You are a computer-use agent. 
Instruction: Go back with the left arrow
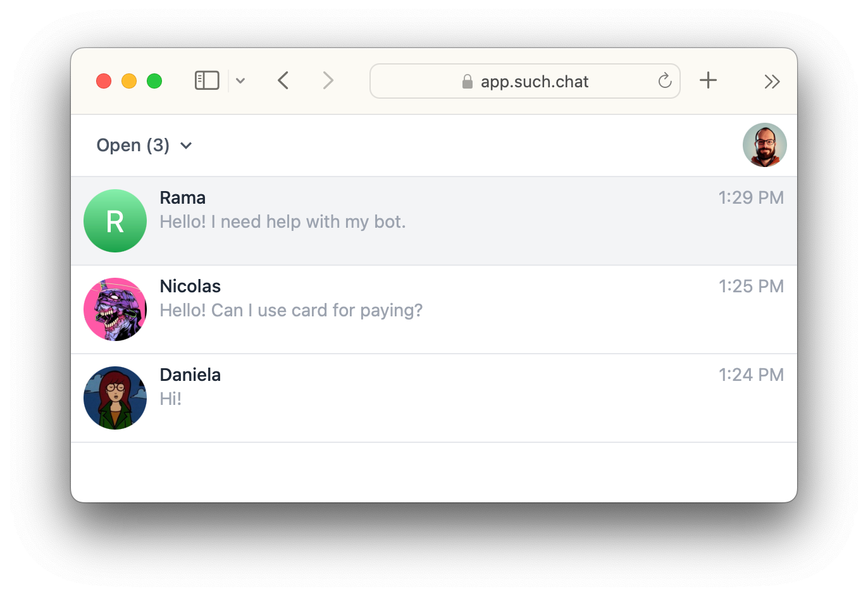click(283, 81)
